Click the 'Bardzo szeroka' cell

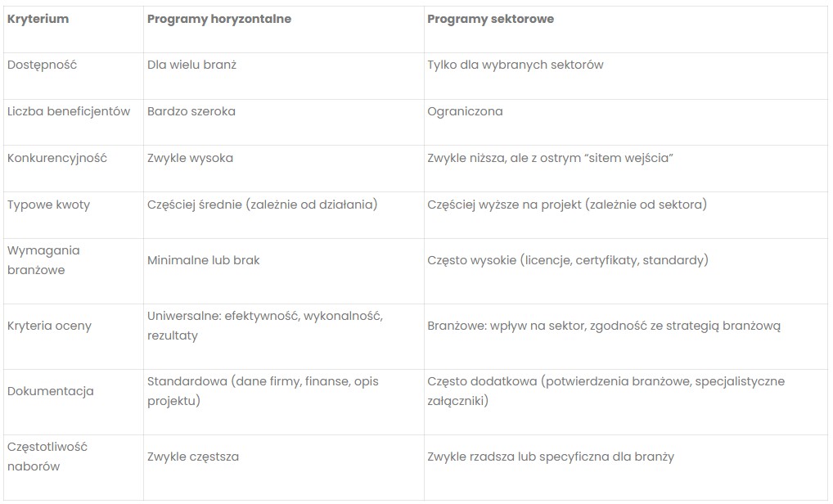click(191, 111)
